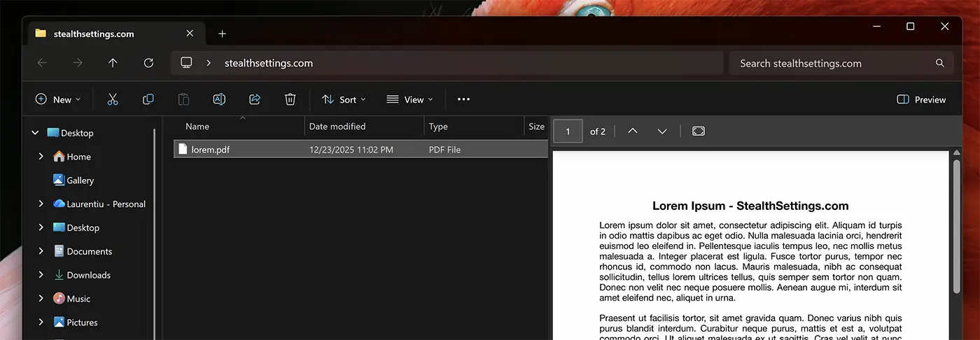This screenshot has width=980, height=340.
Task: Focus the Search stealthsettings.com box
Action: click(x=841, y=63)
